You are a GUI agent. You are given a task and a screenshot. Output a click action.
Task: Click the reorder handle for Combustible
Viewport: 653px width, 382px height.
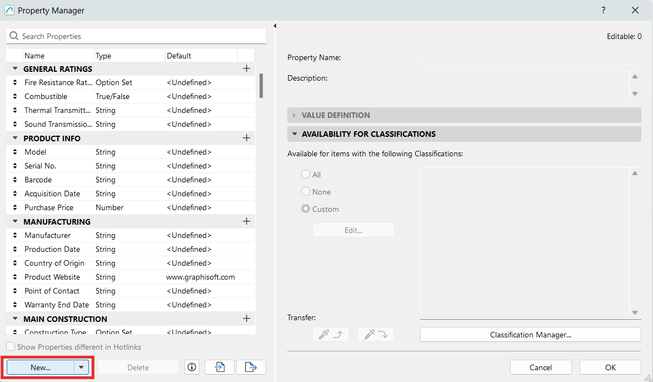click(x=15, y=96)
